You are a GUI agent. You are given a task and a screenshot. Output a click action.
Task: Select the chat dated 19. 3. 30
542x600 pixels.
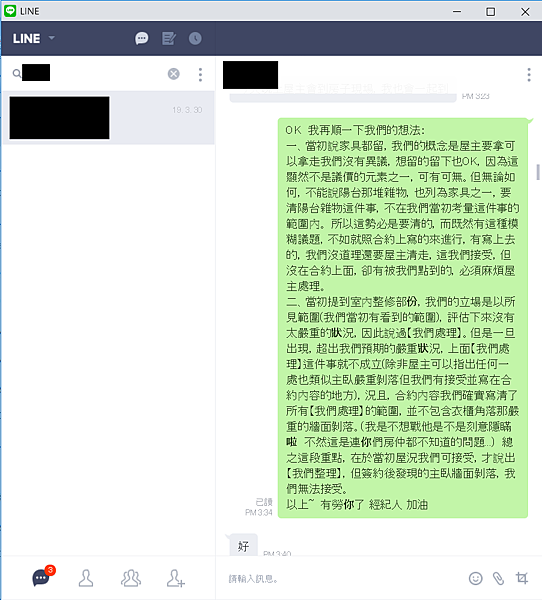tap(108, 118)
